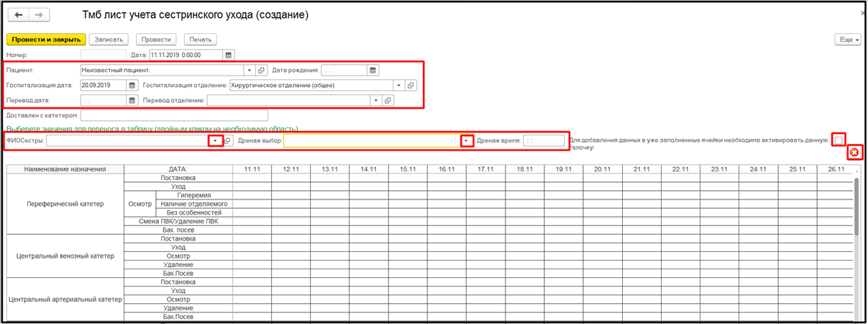868x324 pixels.
Task: Click the back navigation arrow
Action: 19,15
